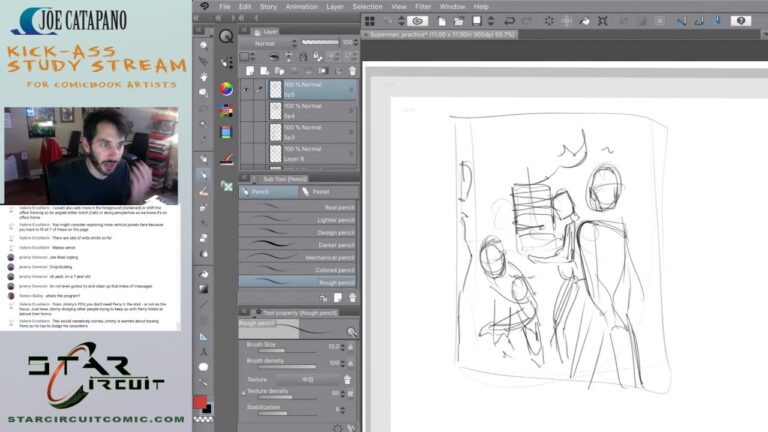Choose the Mechanical pencil sub tool

click(x=298, y=258)
